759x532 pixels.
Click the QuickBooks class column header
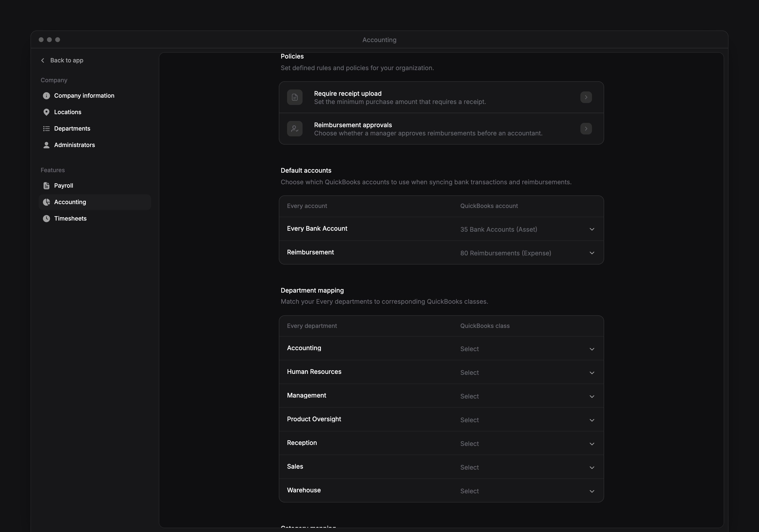point(485,326)
